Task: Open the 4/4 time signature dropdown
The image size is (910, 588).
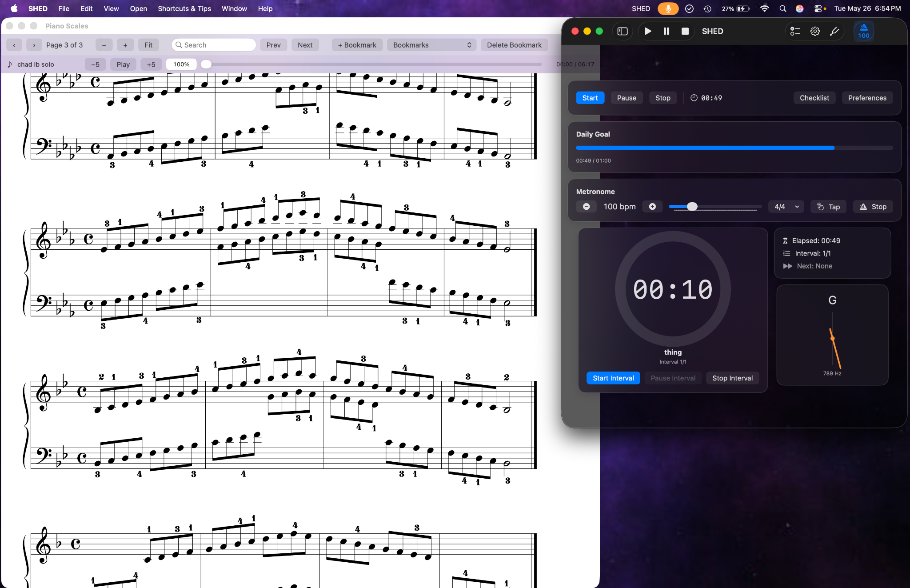Action: [786, 207]
